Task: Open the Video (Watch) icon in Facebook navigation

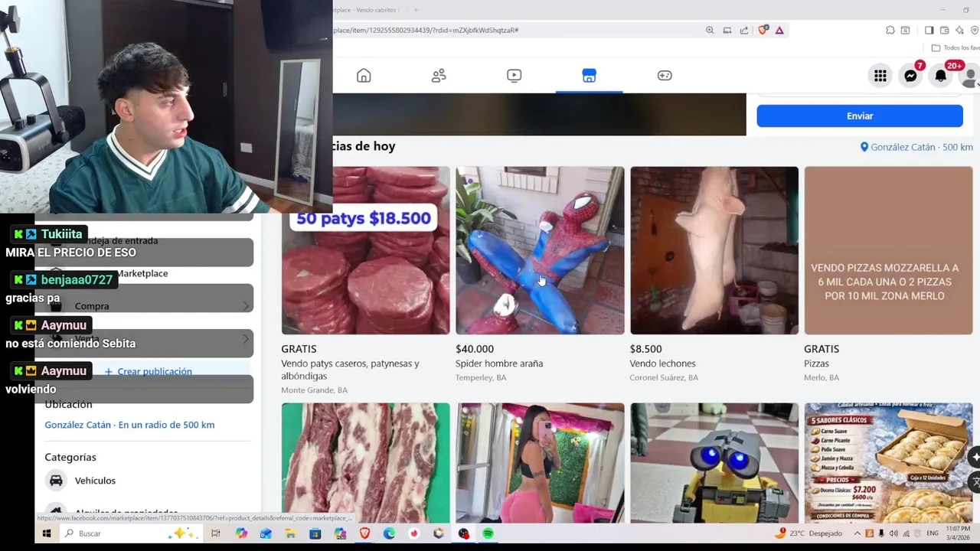Action: (514, 76)
